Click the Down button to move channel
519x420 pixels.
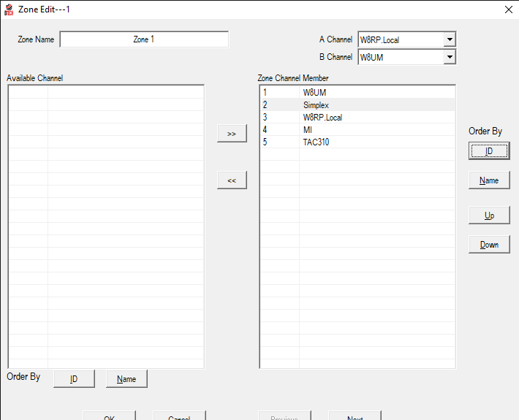(x=489, y=245)
